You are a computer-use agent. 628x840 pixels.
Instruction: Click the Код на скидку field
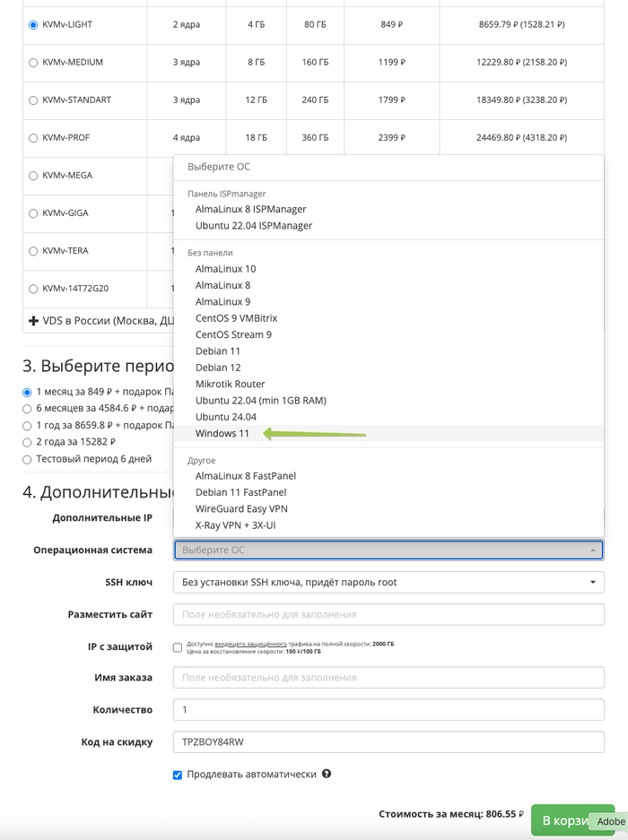pyautogui.click(x=388, y=741)
